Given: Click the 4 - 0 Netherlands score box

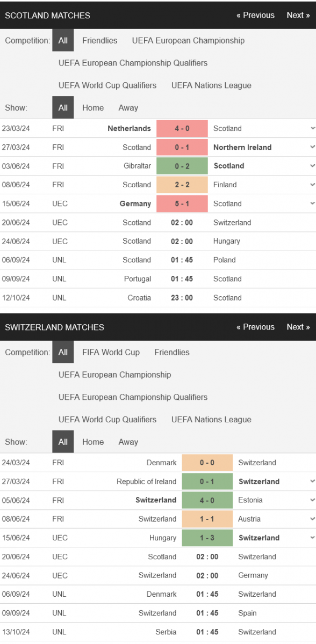Looking at the screenshot, I should point(182,128).
